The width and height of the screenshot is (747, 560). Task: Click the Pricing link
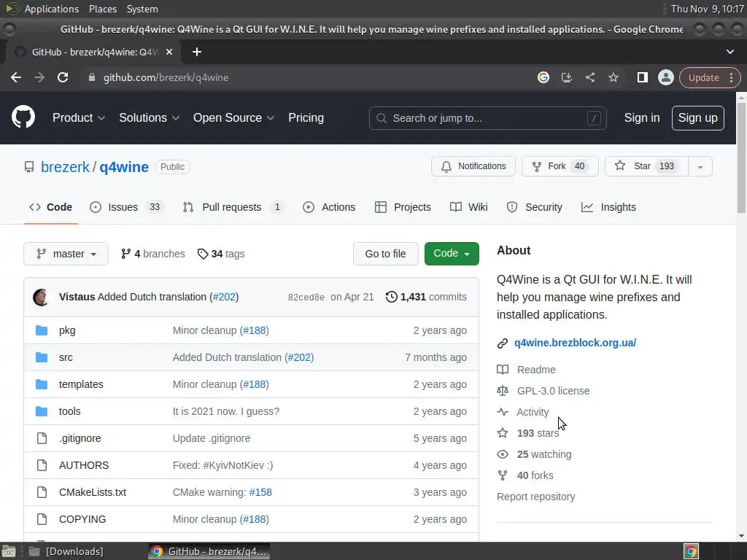[306, 117]
